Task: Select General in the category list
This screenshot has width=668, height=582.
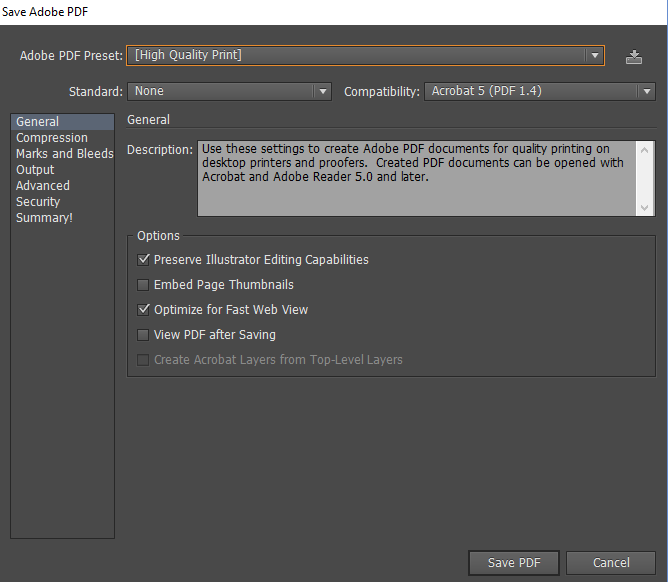Action: pos(63,121)
